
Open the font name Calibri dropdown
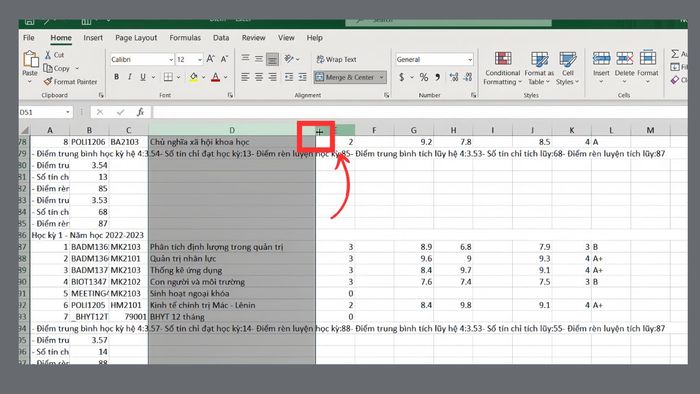pyautogui.click(x=171, y=59)
